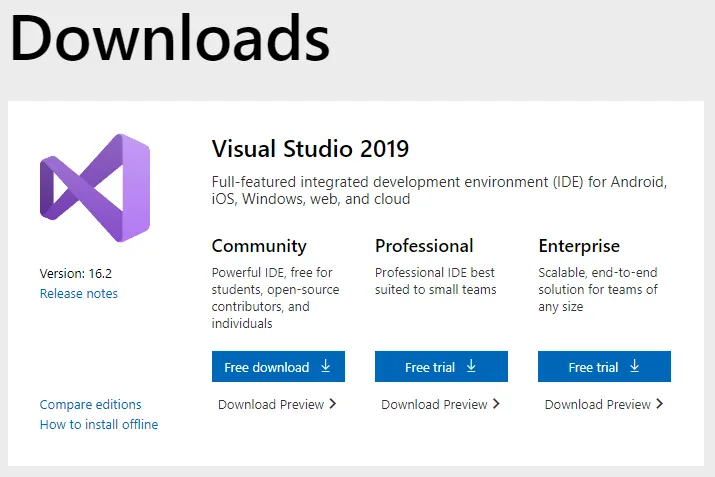Click the Enterprise edition heading
This screenshot has height=477, width=715.
click(579, 246)
